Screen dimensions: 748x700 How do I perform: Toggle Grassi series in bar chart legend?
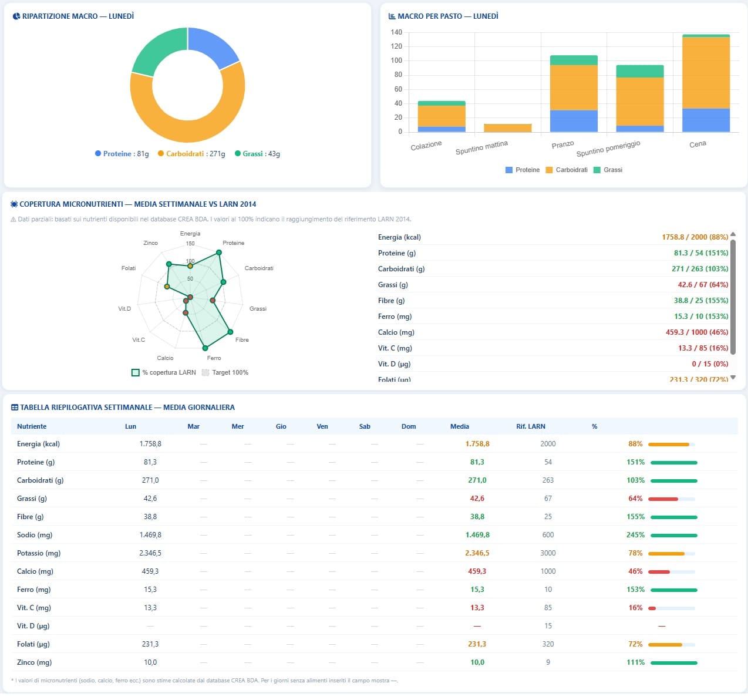point(608,170)
